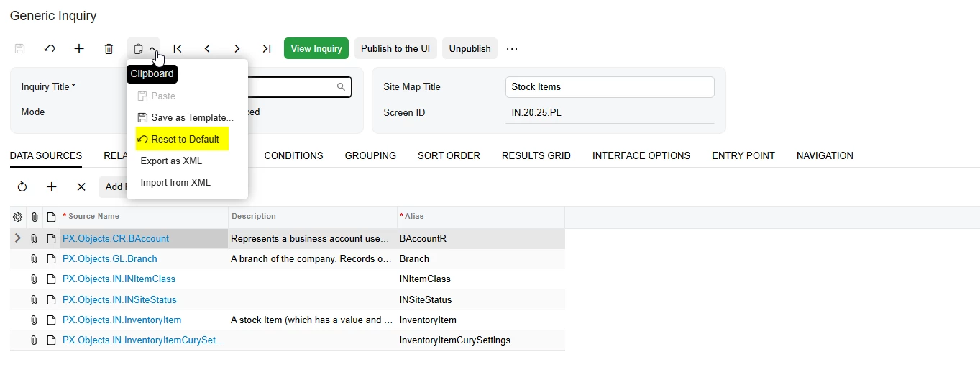Viewport: 980px width, 388px height.
Task: Click the notes document column header
Action: tap(51, 217)
